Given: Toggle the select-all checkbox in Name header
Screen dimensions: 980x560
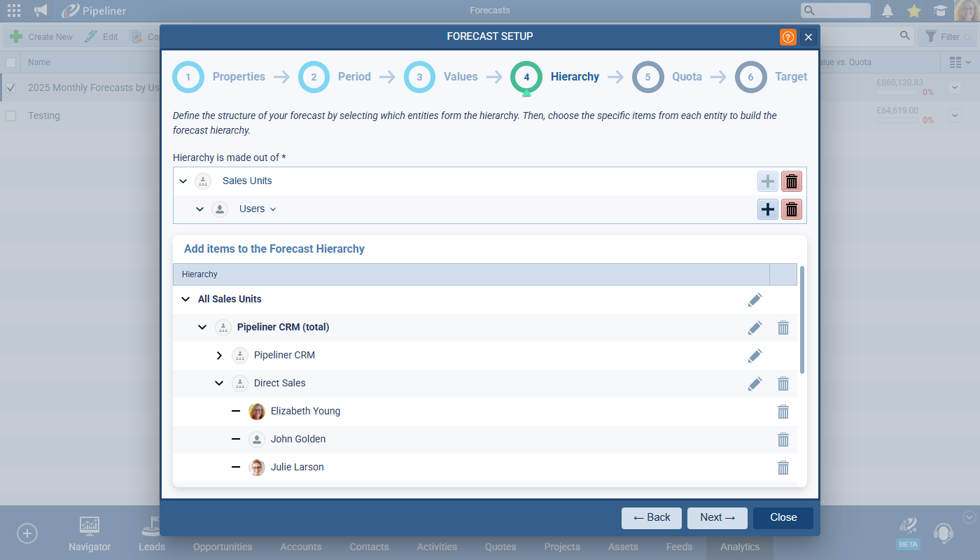Looking at the screenshot, I should [x=10, y=62].
